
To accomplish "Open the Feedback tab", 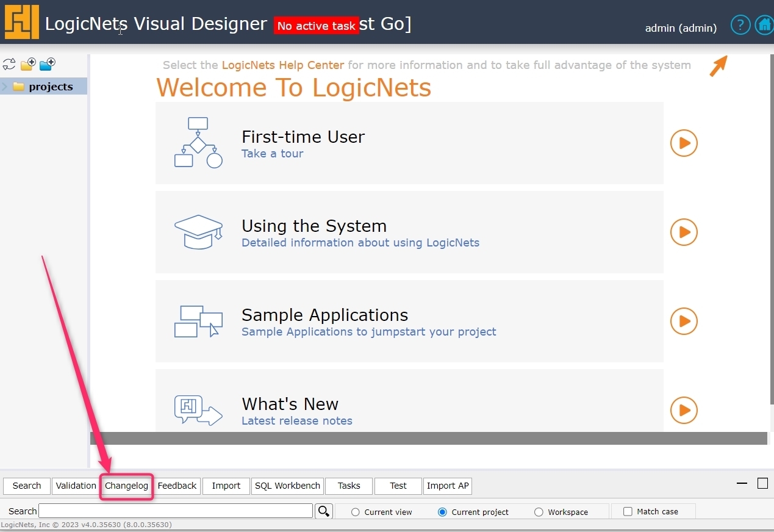I will [x=177, y=486].
